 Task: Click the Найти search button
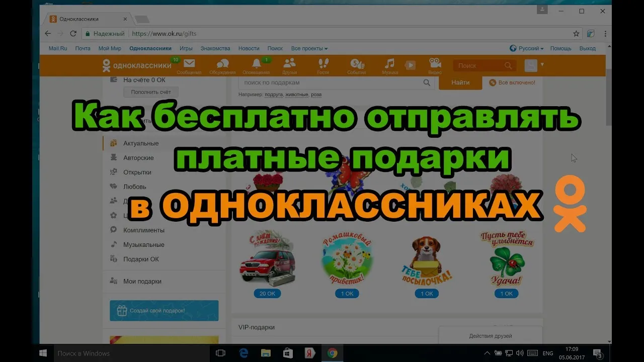(x=460, y=82)
